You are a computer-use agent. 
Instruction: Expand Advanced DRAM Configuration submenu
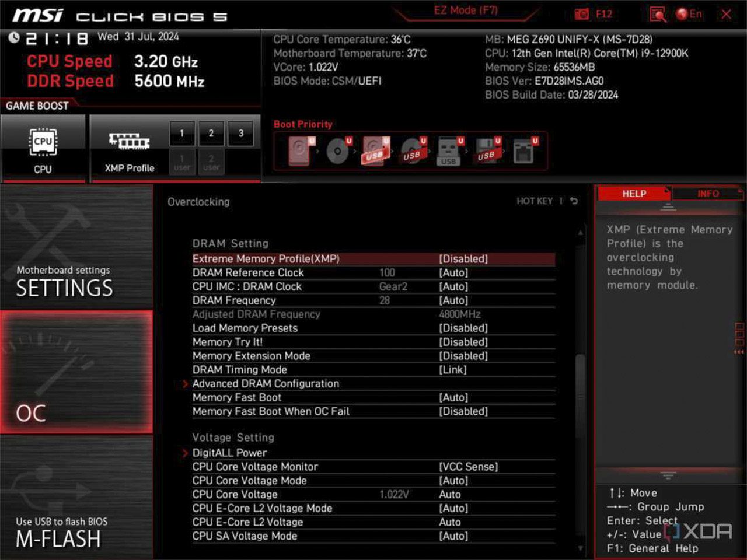[x=266, y=384]
